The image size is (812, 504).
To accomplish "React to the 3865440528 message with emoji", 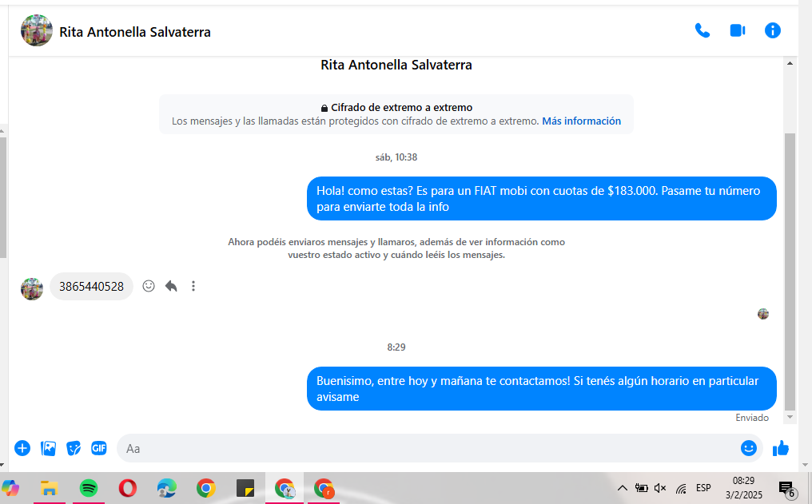I will tap(149, 286).
